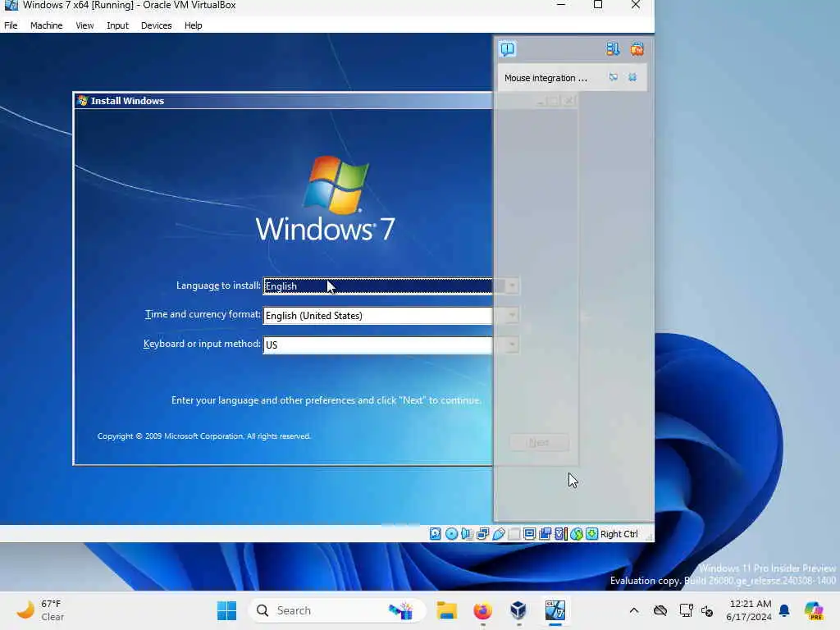This screenshot has width=840, height=630.
Task: Click the virtualization CPU status icon
Action: tap(561, 533)
